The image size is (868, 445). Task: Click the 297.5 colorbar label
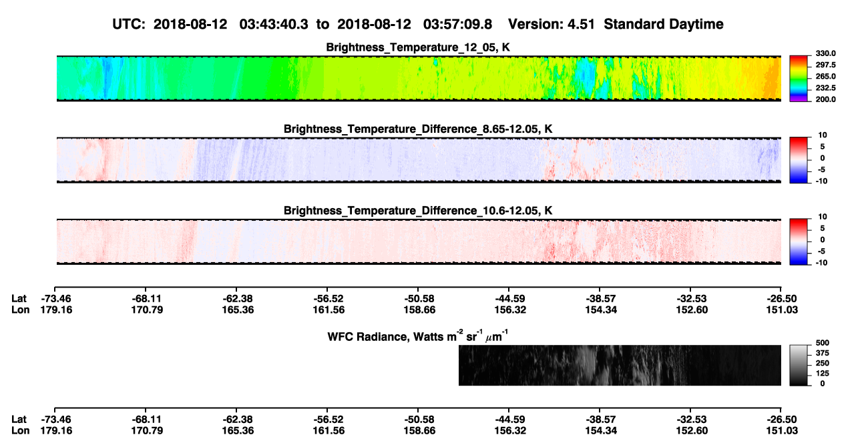click(x=825, y=65)
